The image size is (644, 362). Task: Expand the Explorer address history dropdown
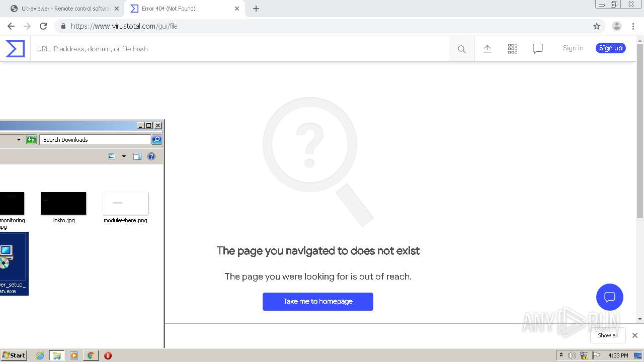click(19, 140)
